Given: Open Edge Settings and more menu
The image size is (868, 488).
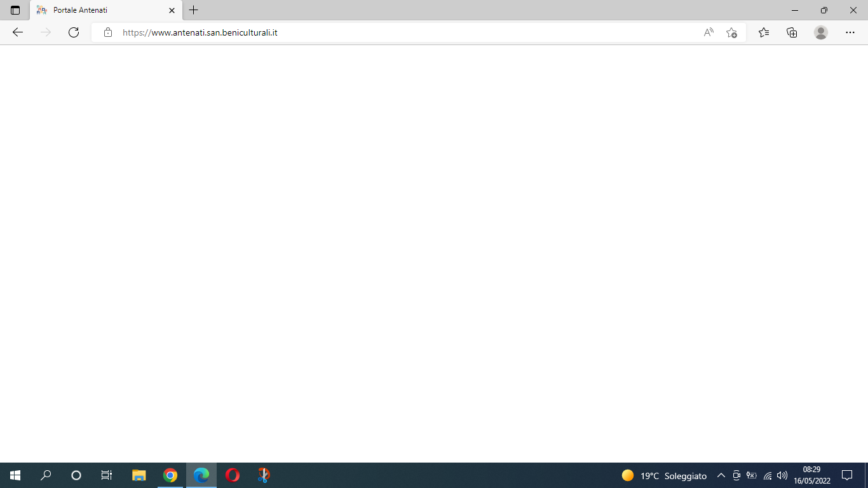Looking at the screenshot, I should tap(850, 32).
